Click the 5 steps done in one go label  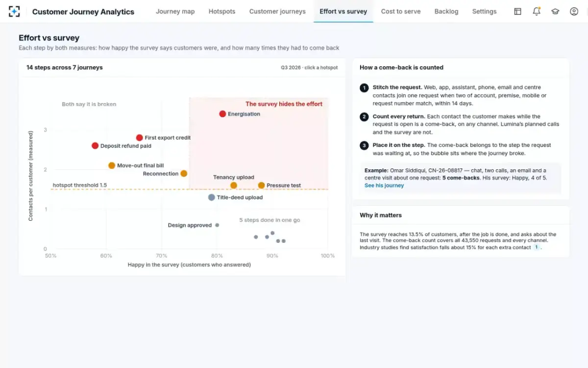click(269, 220)
